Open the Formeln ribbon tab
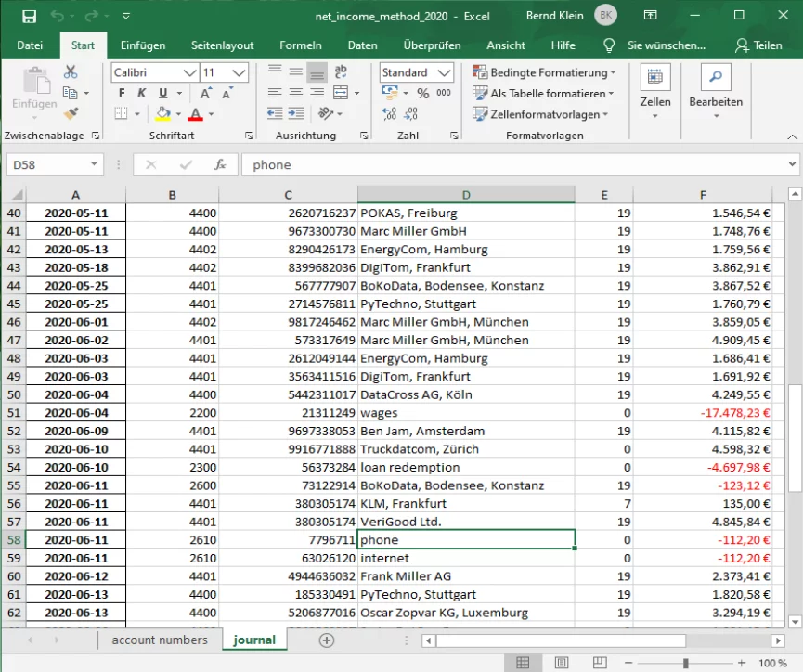This screenshot has width=803, height=672. (301, 45)
